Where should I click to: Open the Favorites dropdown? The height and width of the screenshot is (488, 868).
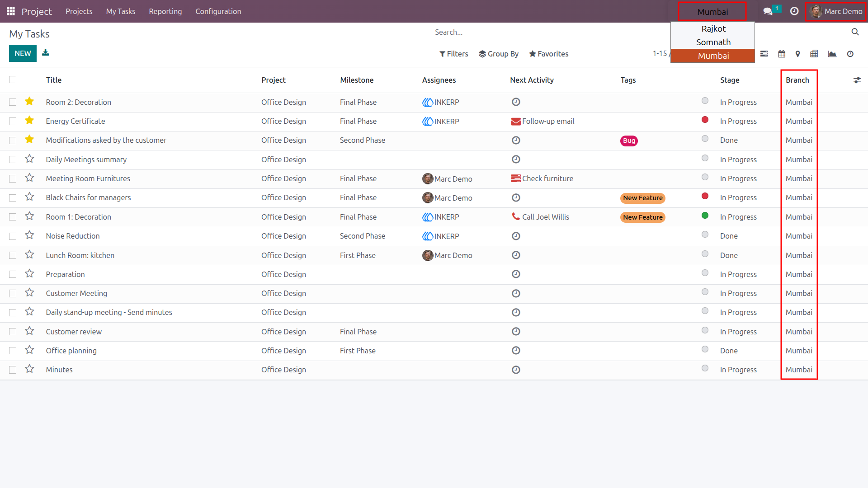click(548, 54)
